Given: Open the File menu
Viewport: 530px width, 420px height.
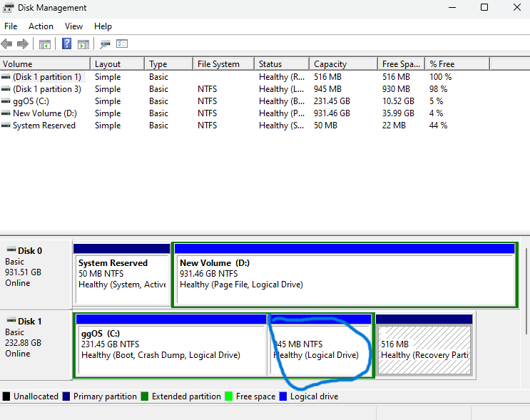Looking at the screenshot, I should (11, 26).
